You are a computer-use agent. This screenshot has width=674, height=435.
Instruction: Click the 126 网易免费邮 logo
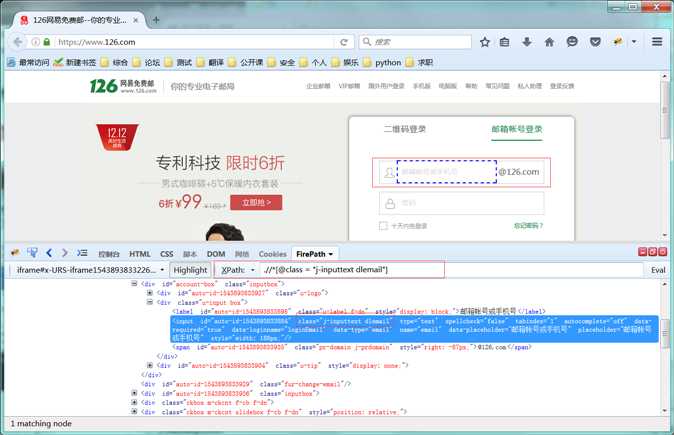[123, 86]
